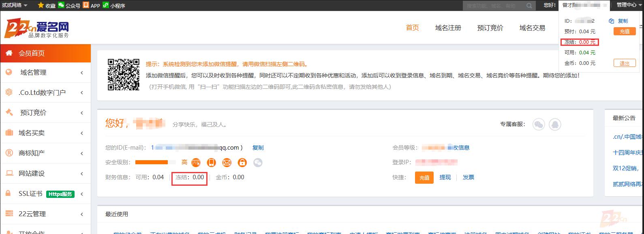Open the 贰贰网络 dropdown in top bar
Viewport: 644px width, 234px height.
click(15, 5)
